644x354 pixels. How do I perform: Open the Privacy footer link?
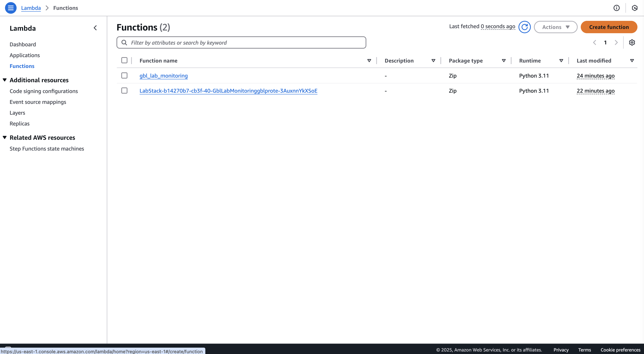click(561, 350)
